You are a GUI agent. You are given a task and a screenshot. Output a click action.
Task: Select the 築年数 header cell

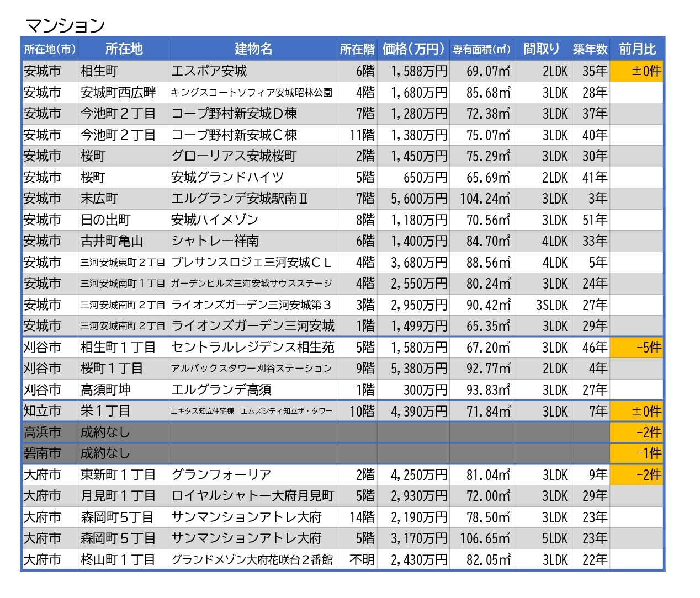[590, 49]
